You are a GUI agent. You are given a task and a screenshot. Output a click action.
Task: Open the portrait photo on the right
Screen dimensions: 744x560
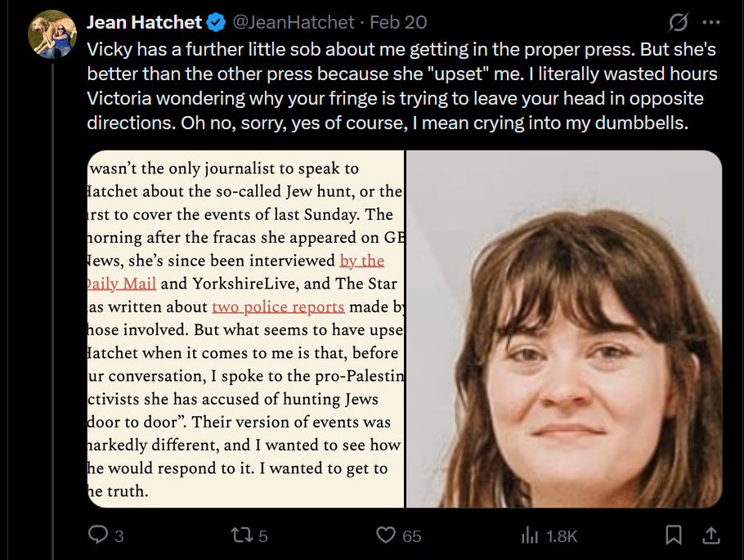click(x=564, y=329)
